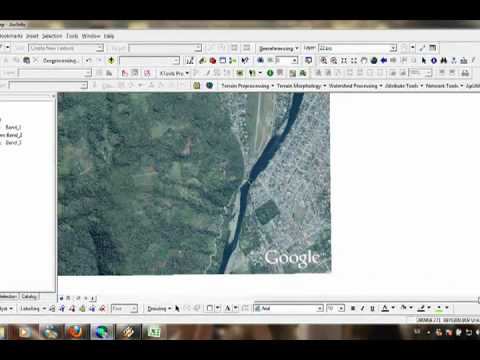Open the Watershed Processing dropdown

[x=355, y=86]
